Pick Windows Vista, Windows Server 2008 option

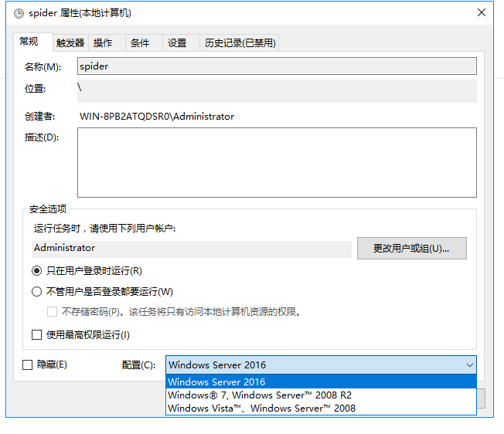tap(262, 408)
